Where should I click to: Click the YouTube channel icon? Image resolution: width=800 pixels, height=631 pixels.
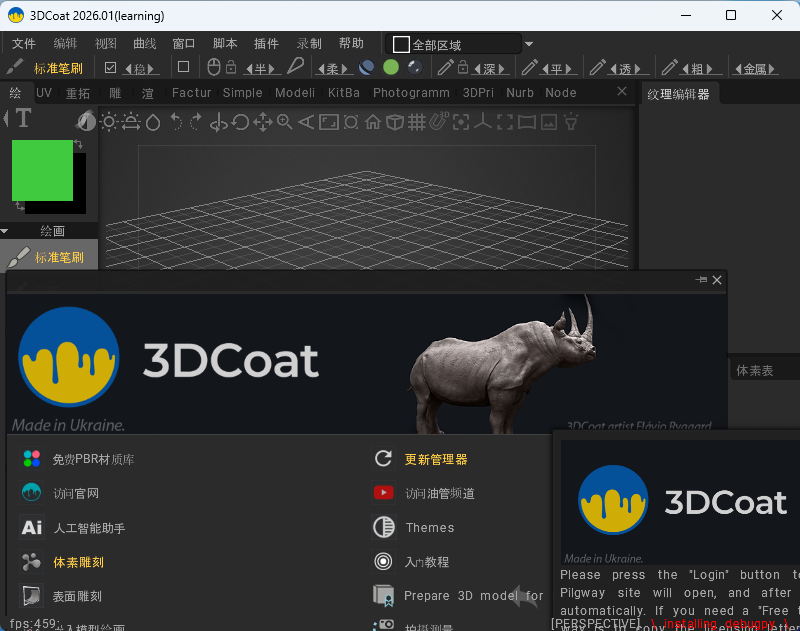(383, 493)
